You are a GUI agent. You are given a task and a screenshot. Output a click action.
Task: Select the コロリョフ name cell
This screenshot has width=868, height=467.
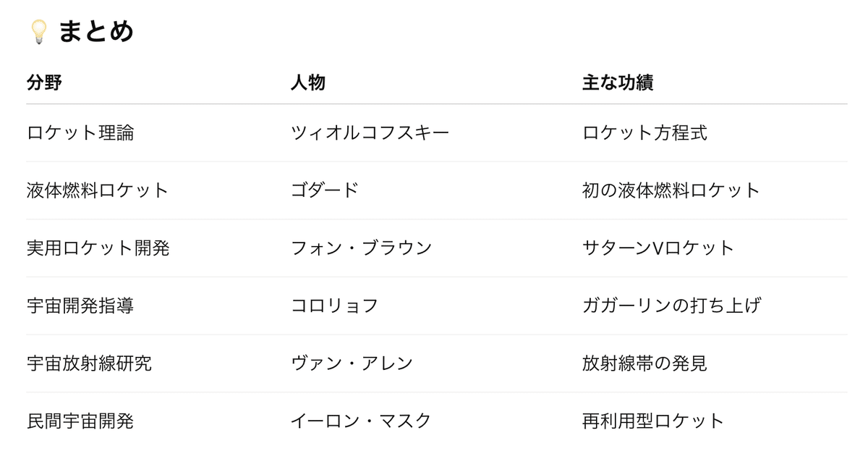click(x=334, y=306)
